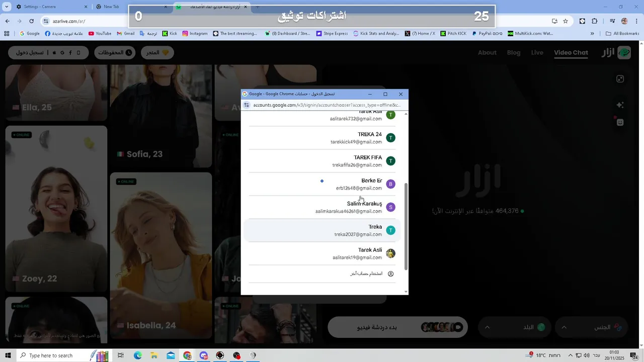Open the All Bookmarks folder
The image size is (644, 362).
tap(622, 34)
